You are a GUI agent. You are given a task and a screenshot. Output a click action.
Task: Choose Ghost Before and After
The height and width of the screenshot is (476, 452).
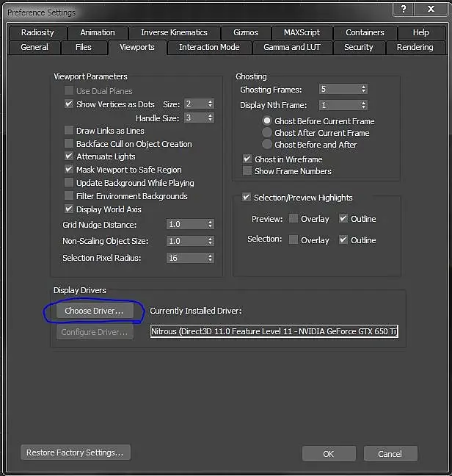point(267,144)
